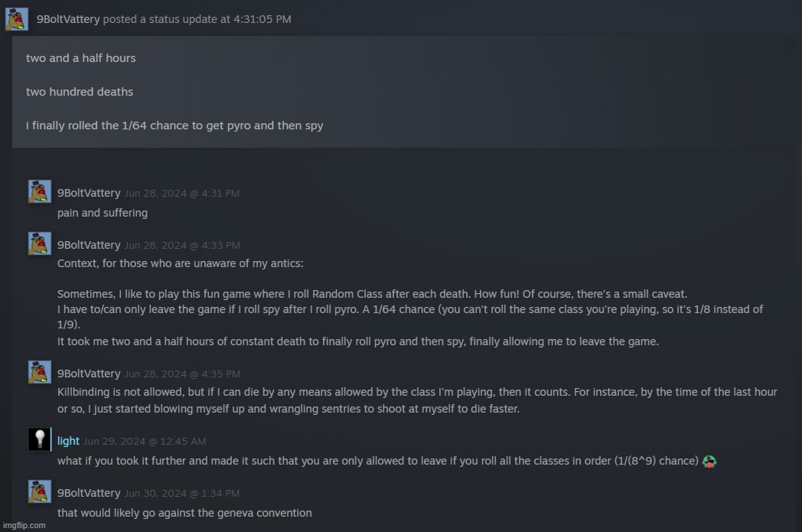Click the "Jun 28, 2024 @ 4:31 PM" timestamp

point(181,194)
